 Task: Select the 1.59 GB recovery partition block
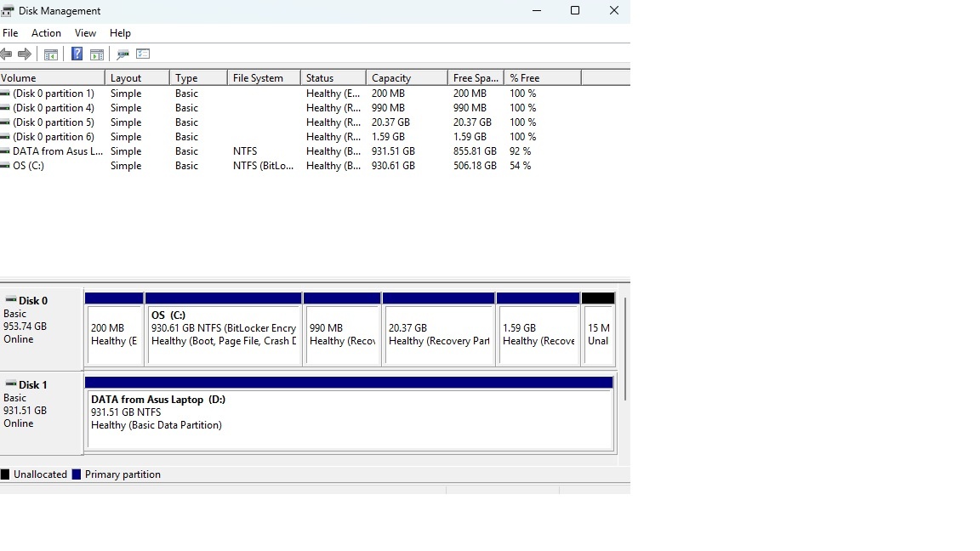point(538,328)
